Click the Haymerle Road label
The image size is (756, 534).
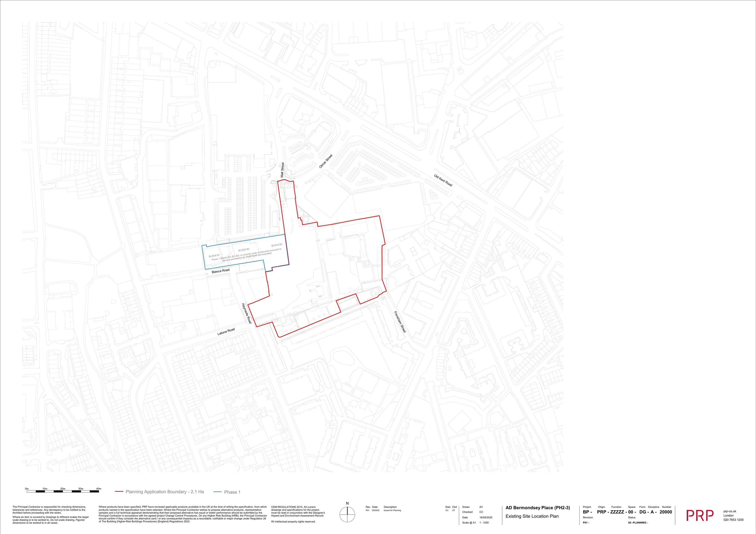[247, 313]
